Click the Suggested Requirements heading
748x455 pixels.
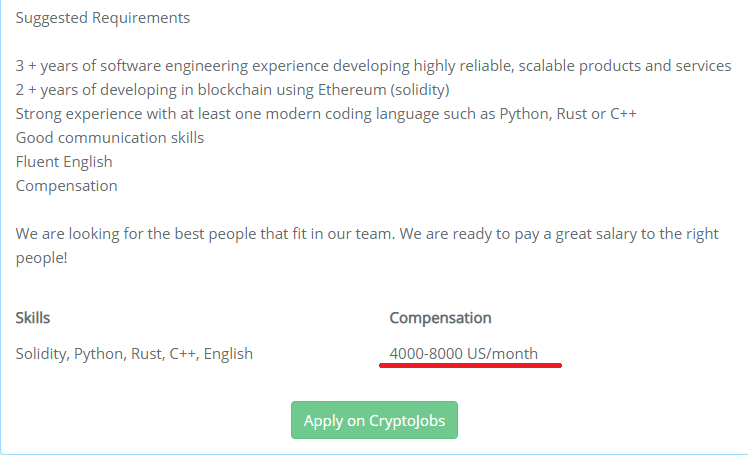(x=103, y=18)
